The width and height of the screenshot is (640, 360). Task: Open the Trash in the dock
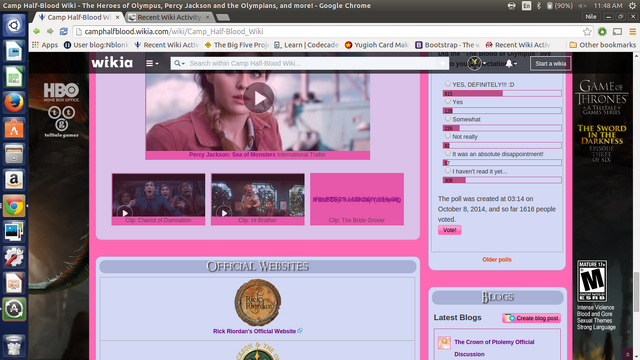(x=14, y=346)
